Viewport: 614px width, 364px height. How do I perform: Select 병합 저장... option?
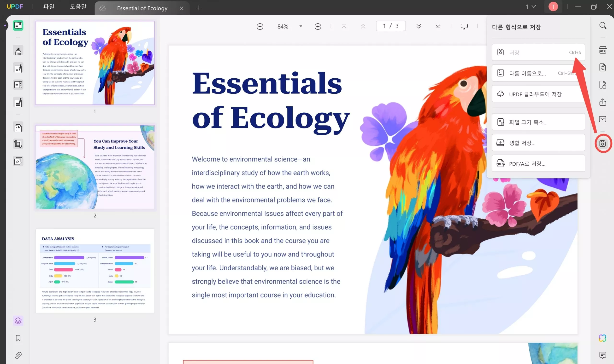pos(538,143)
